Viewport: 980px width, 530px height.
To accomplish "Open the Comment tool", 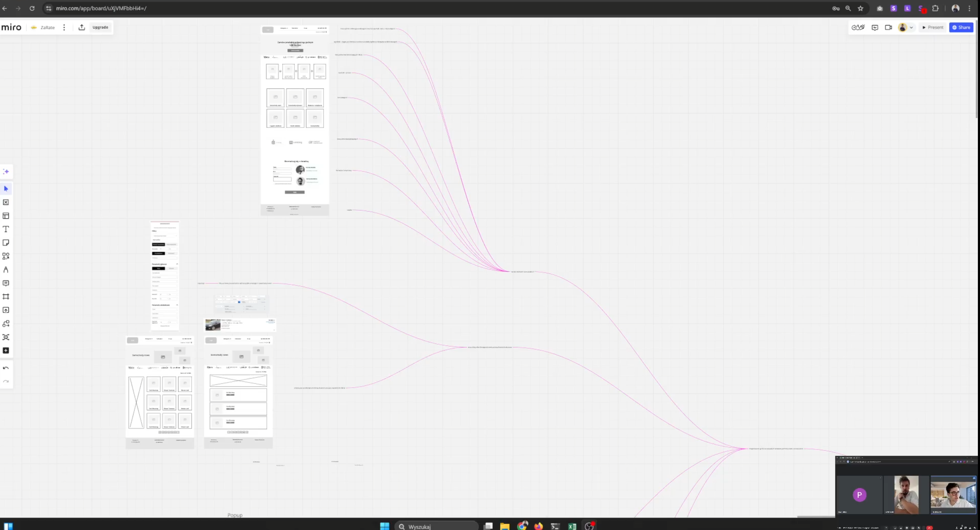I will pyautogui.click(x=6, y=283).
